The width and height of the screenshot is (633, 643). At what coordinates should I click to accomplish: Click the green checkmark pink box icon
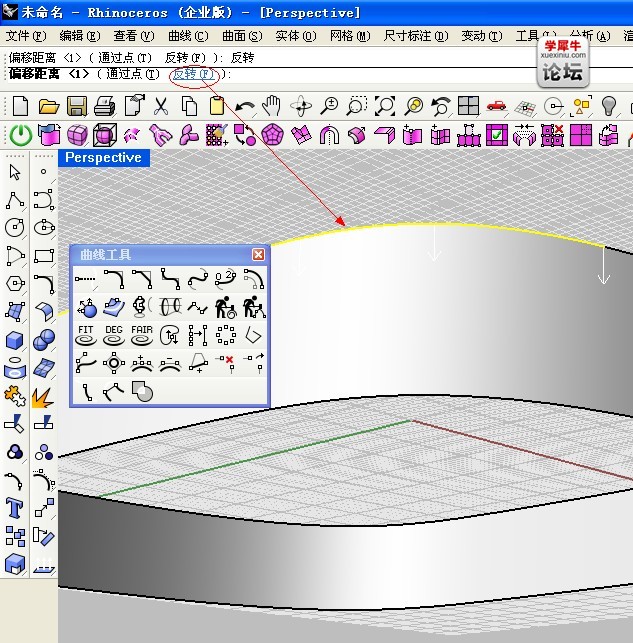pos(497,135)
